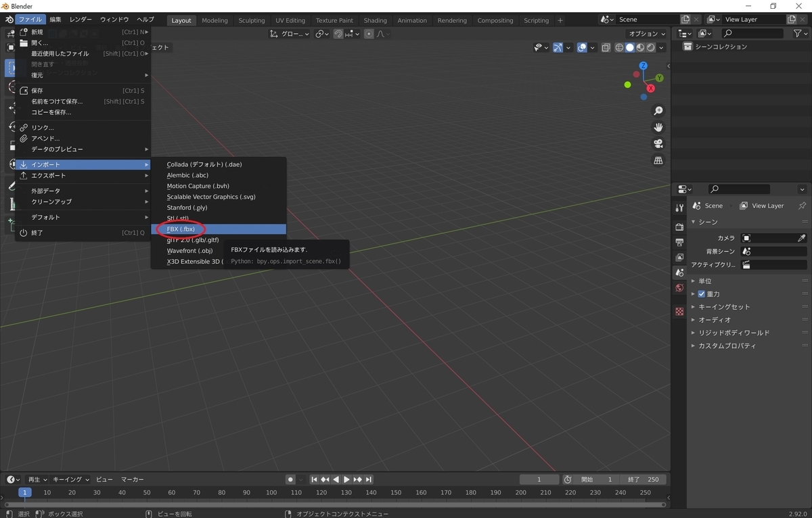Open the Texture properties checker icon
Image resolution: width=812 pixels, height=518 pixels.
click(679, 312)
